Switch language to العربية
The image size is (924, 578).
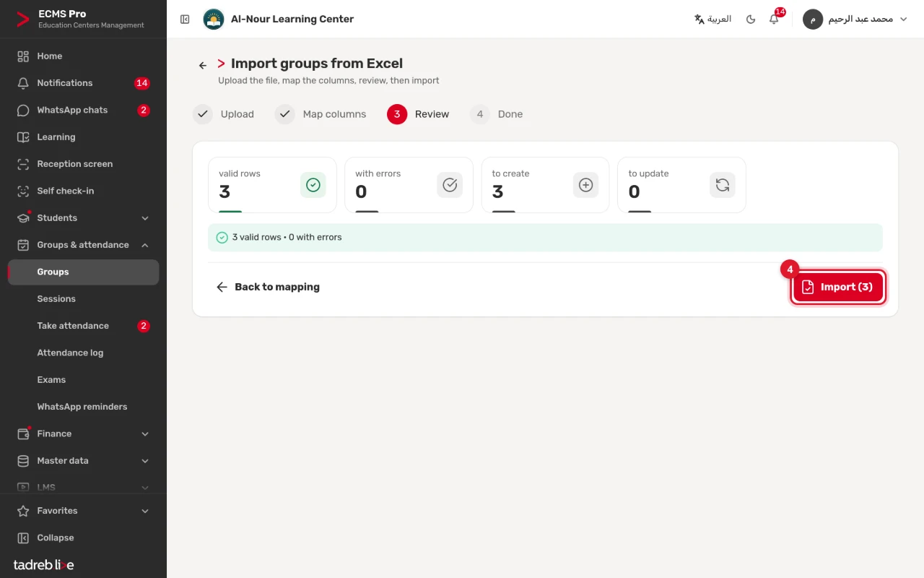coord(712,19)
